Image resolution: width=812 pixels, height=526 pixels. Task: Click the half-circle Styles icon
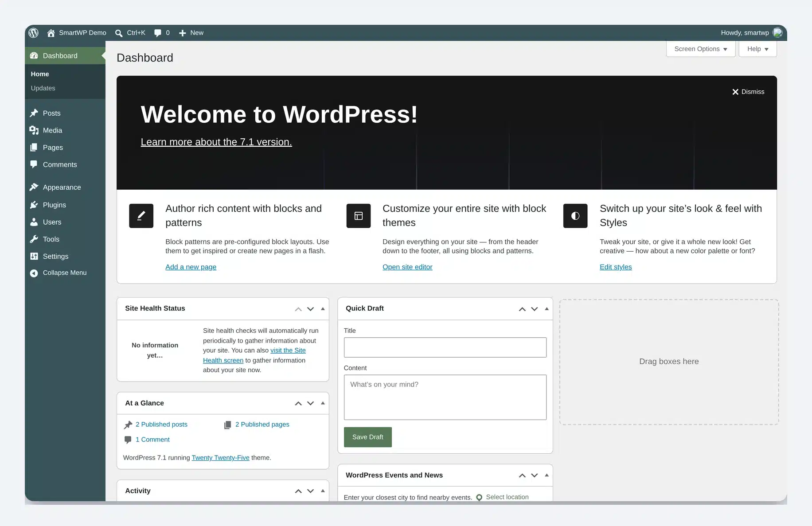click(x=575, y=216)
